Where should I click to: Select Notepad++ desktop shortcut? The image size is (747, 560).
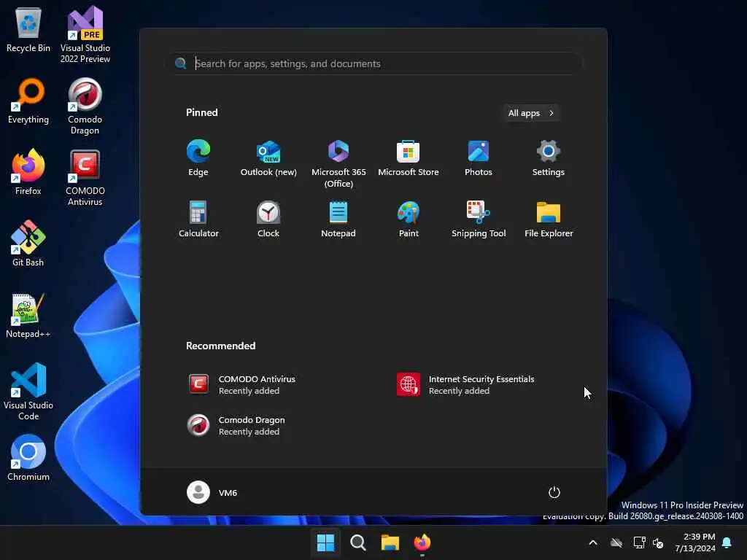28,315
